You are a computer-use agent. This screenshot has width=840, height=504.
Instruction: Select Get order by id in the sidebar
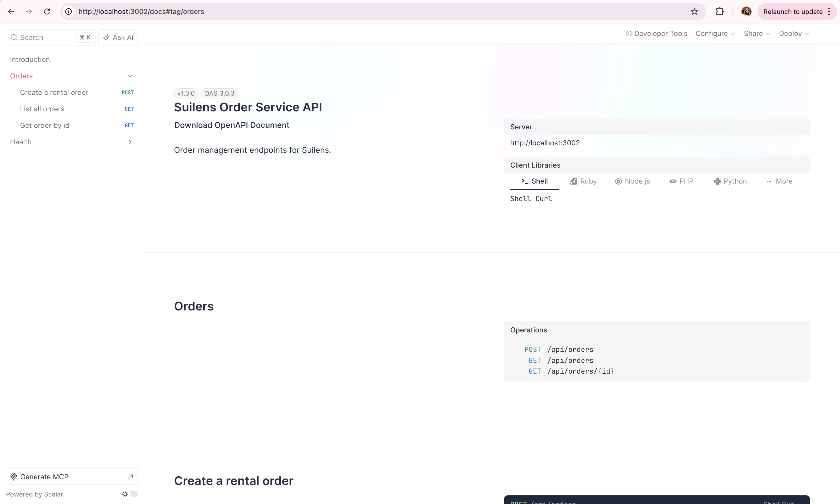[x=44, y=125]
